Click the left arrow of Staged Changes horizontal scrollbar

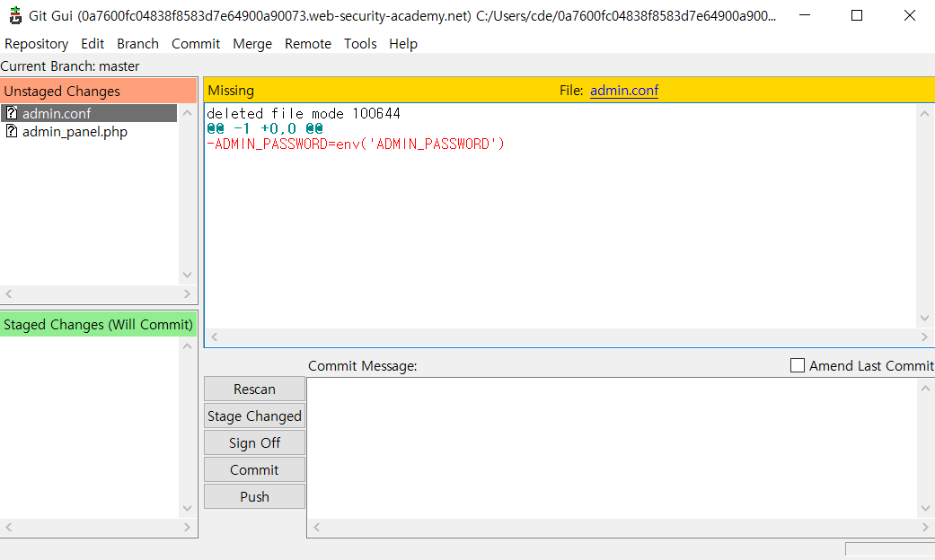click(8, 527)
